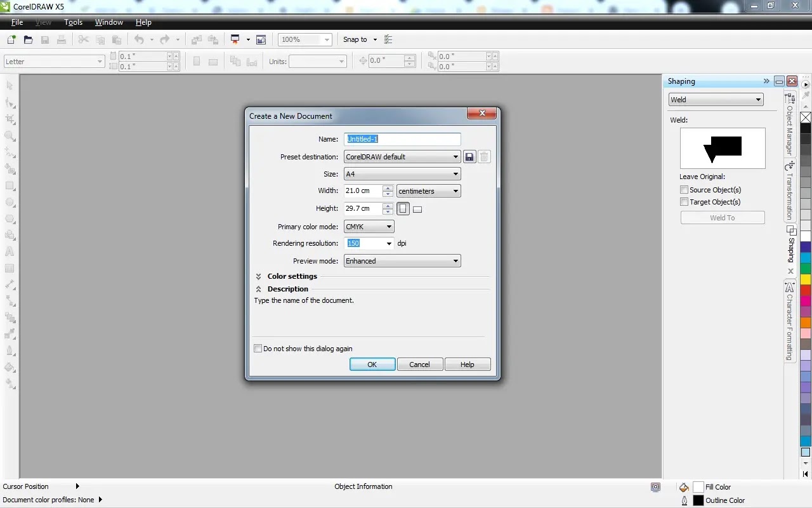The height and width of the screenshot is (508, 812).
Task: Open the Preview mode Enhanced dropdown
Action: coord(402,261)
